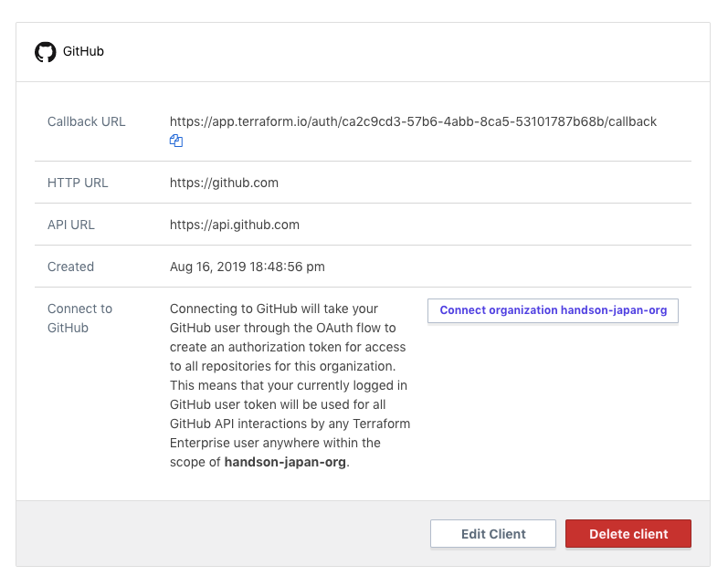728x576 pixels.
Task: Click the Aug 16, 2019 created timestamp
Action: coord(247,267)
